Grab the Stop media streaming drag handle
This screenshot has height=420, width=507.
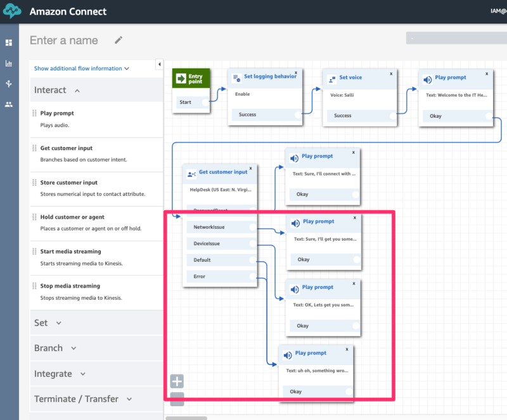click(x=34, y=286)
